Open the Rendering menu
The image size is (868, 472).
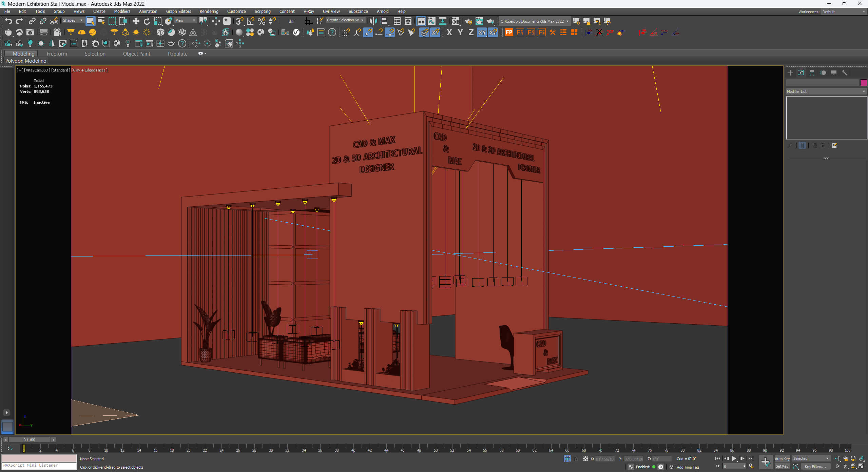(209, 11)
